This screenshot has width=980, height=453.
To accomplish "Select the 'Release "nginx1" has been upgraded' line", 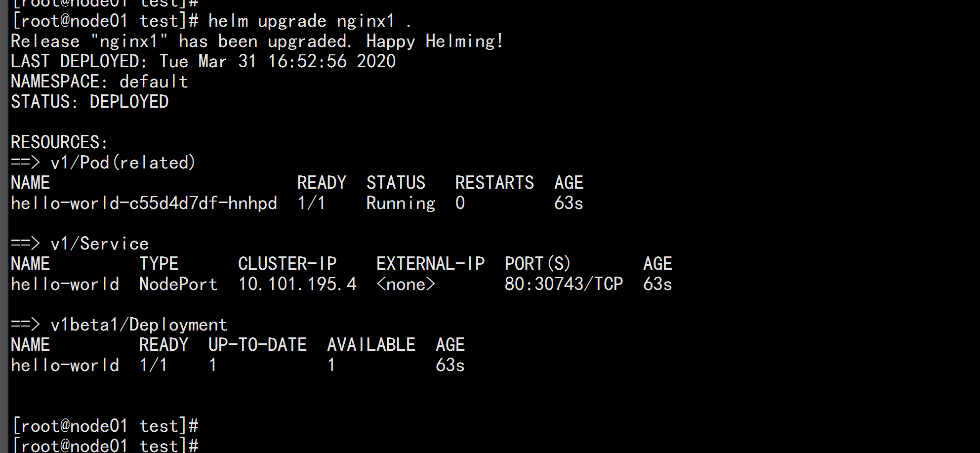I will pyautogui.click(x=257, y=41).
